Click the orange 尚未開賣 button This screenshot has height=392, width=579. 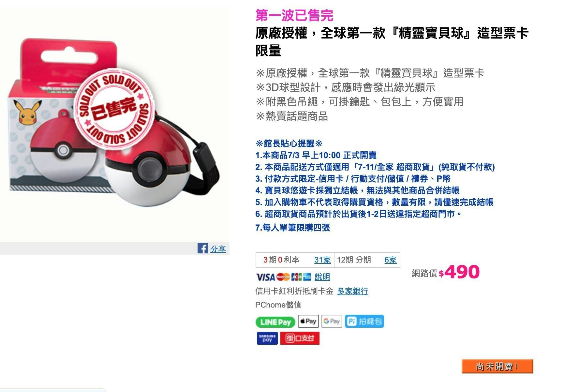coord(497,366)
